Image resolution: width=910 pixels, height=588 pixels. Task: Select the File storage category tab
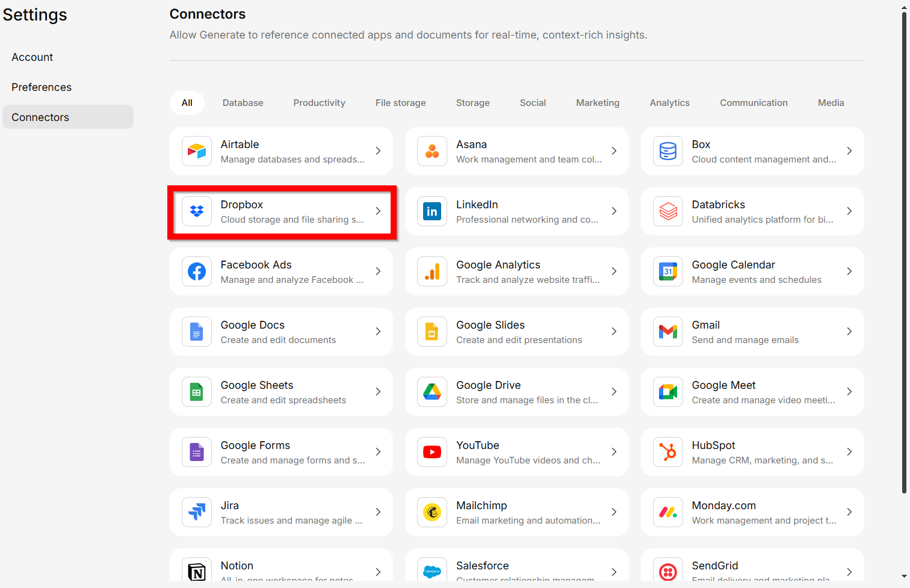tap(400, 103)
